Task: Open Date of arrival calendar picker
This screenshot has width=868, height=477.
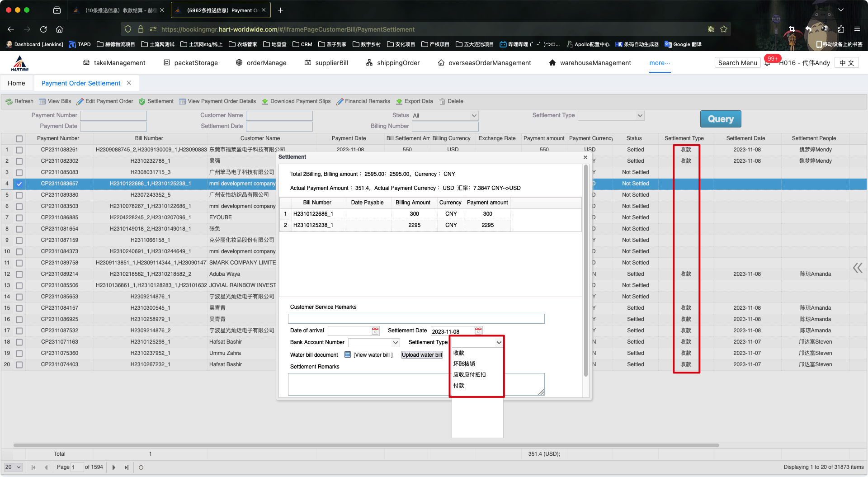Action: click(375, 331)
